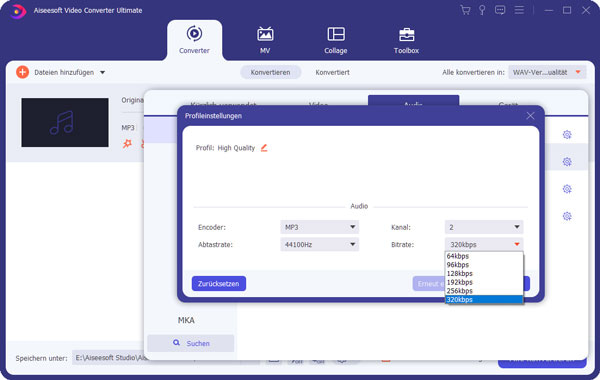
Task: Open the shopping cart icon
Action: 465,10
